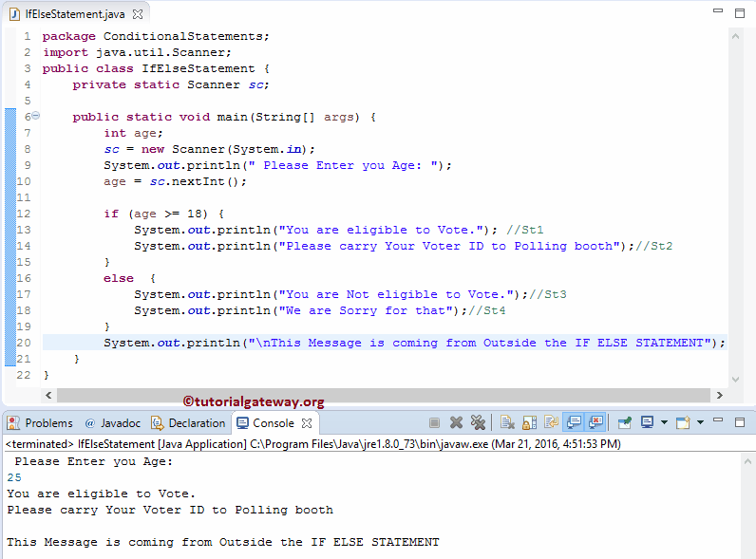Click console terminated launch description line
Image resolution: width=756 pixels, height=559 pixels.
click(312, 444)
